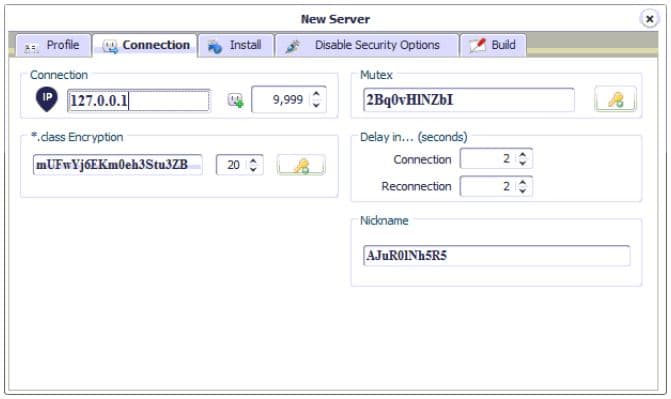Click the IP address field 127.0.0.1
The width and height of the screenshot is (671, 399).
(x=139, y=101)
